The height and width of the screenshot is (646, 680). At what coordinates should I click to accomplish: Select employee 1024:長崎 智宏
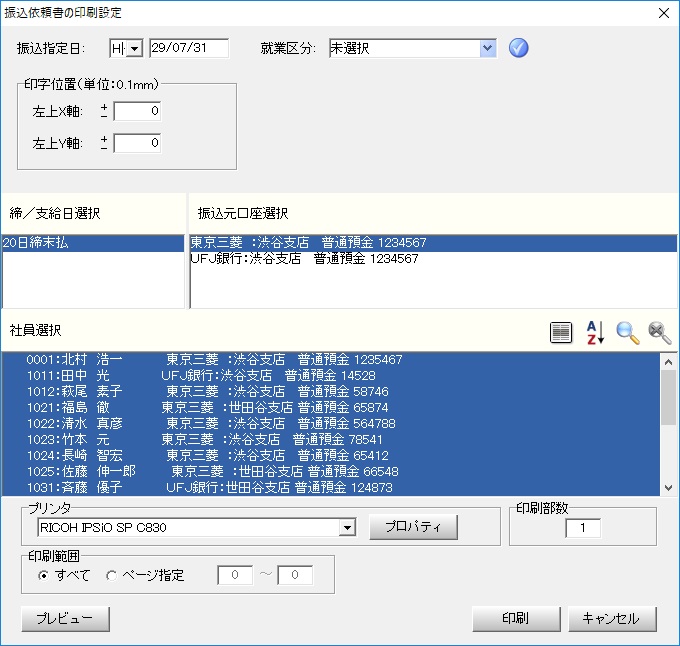tap(331, 456)
